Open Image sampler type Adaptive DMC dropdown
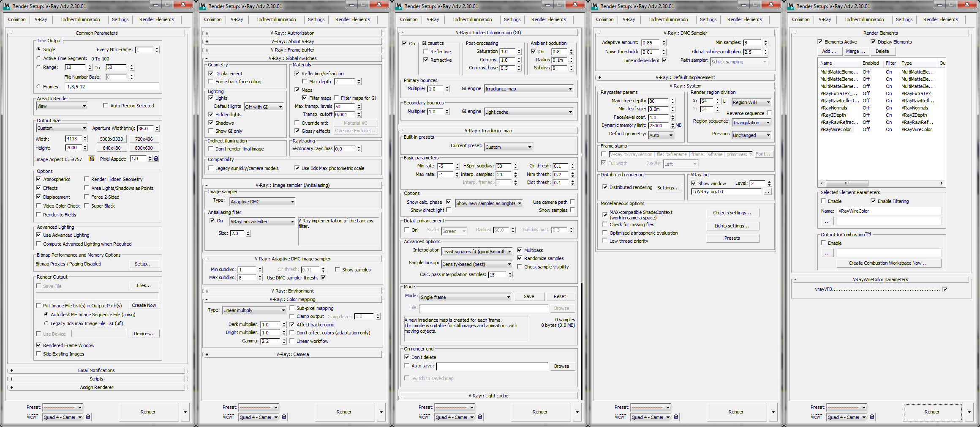 [x=262, y=202]
